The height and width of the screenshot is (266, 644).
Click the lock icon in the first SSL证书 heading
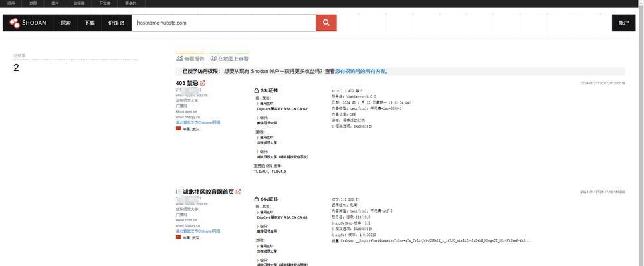(257, 90)
